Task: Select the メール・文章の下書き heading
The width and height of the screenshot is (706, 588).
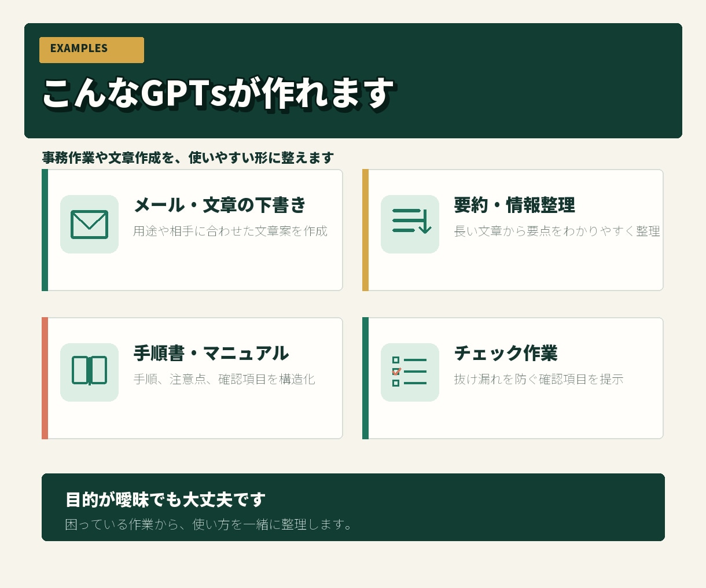Action: 220,205
